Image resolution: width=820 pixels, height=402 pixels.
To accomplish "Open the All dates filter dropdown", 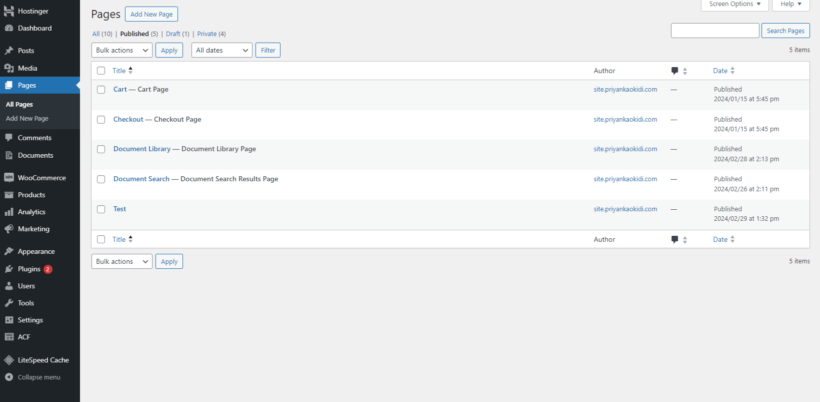I will 222,50.
